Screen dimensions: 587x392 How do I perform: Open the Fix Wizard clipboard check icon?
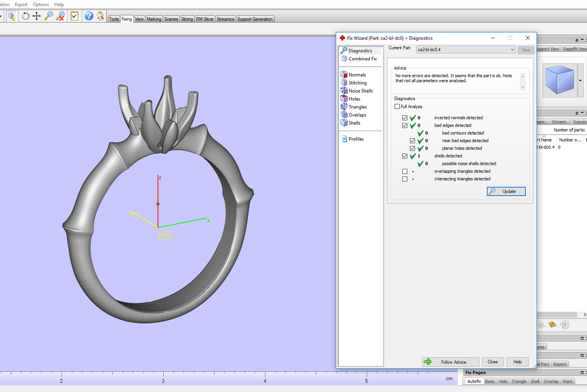[x=74, y=16]
